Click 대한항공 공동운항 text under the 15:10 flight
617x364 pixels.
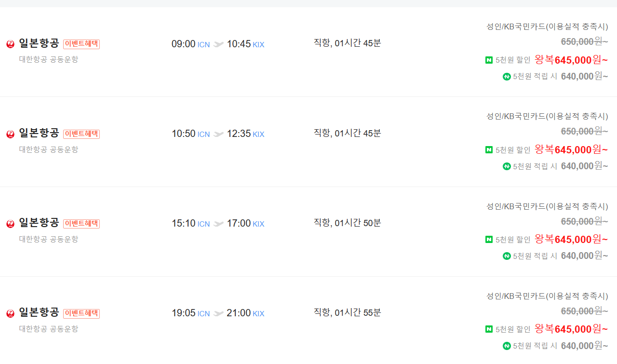48,239
